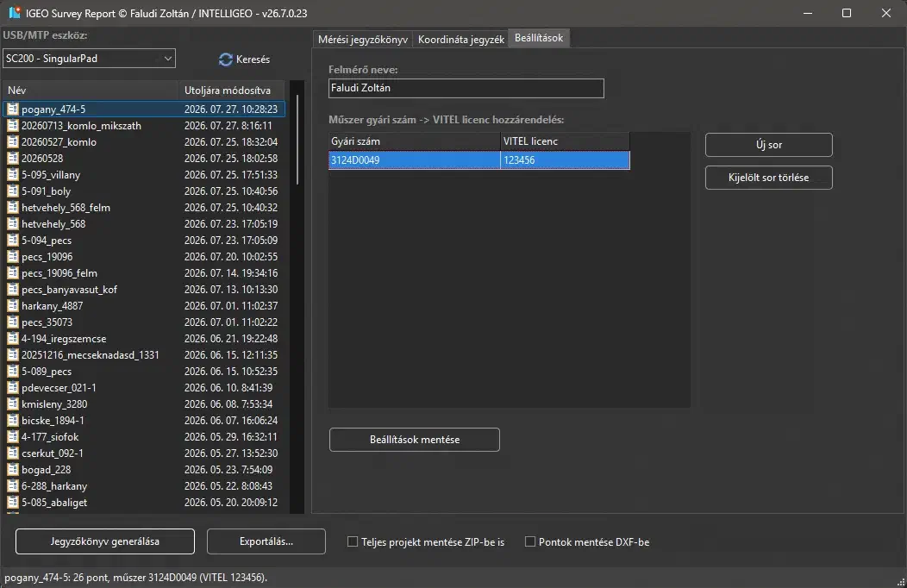Sort the list by Utoljára módosítva column

232,91
